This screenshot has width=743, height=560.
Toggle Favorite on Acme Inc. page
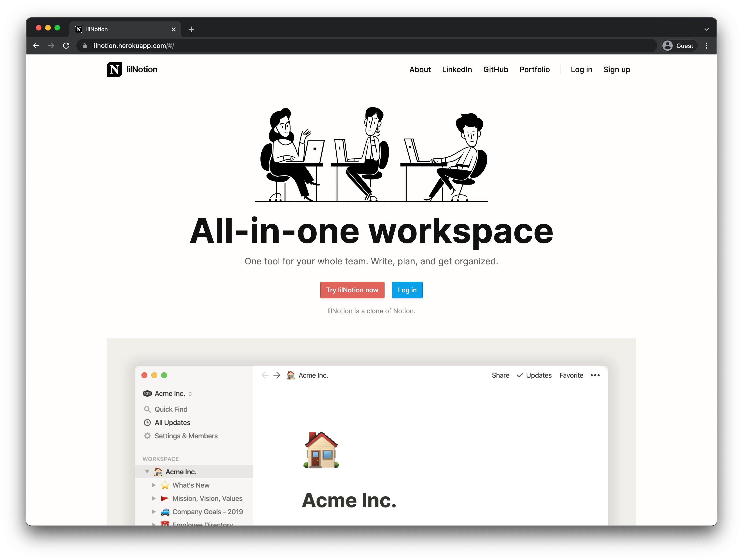[x=571, y=375]
